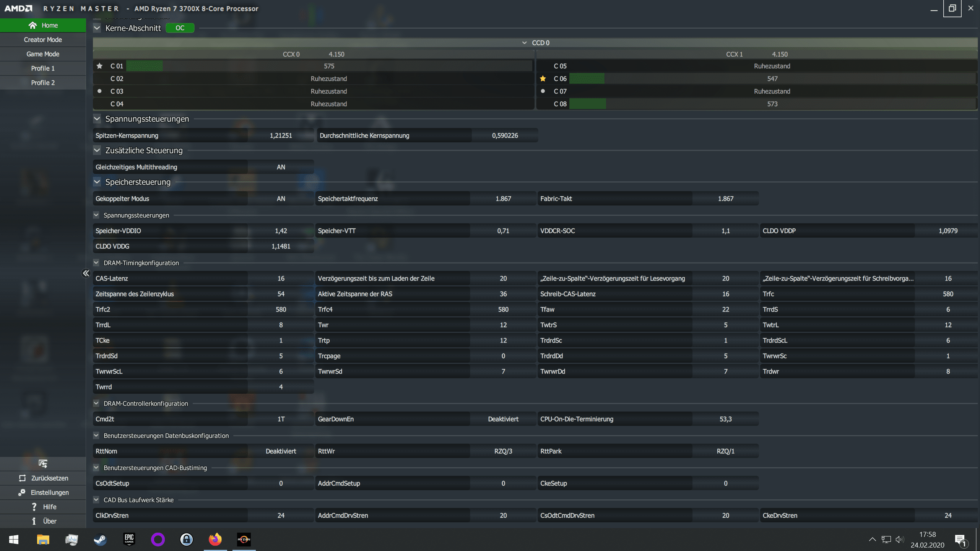The width and height of the screenshot is (980, 551).
Task: Click the star icon beside core C 01
Action: click(x=99, y=66)
